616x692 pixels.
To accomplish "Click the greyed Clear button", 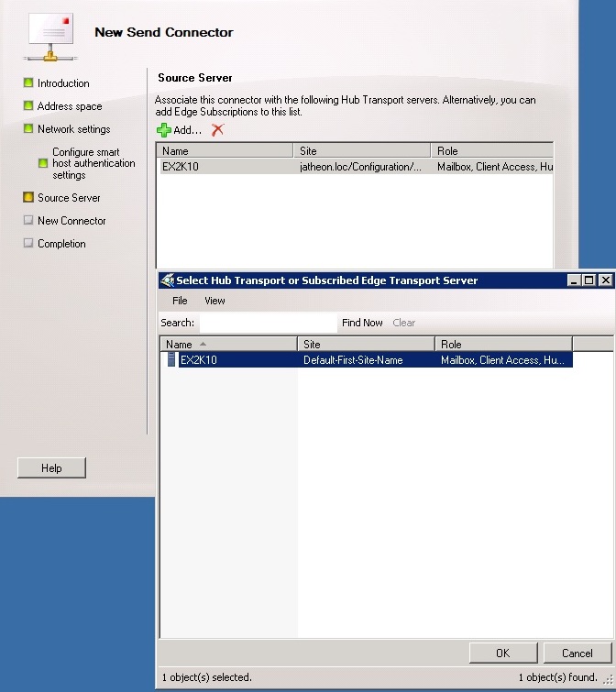I will 403,323.
